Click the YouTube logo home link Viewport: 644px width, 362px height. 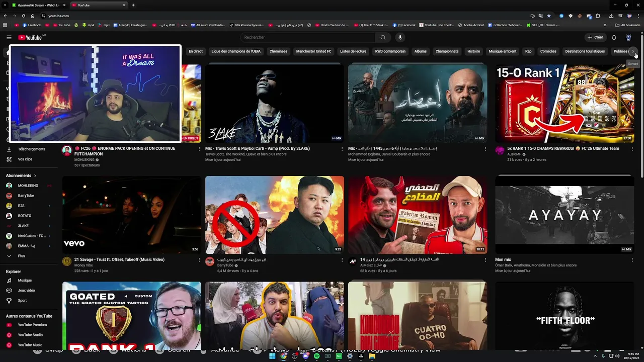point(30,37)
